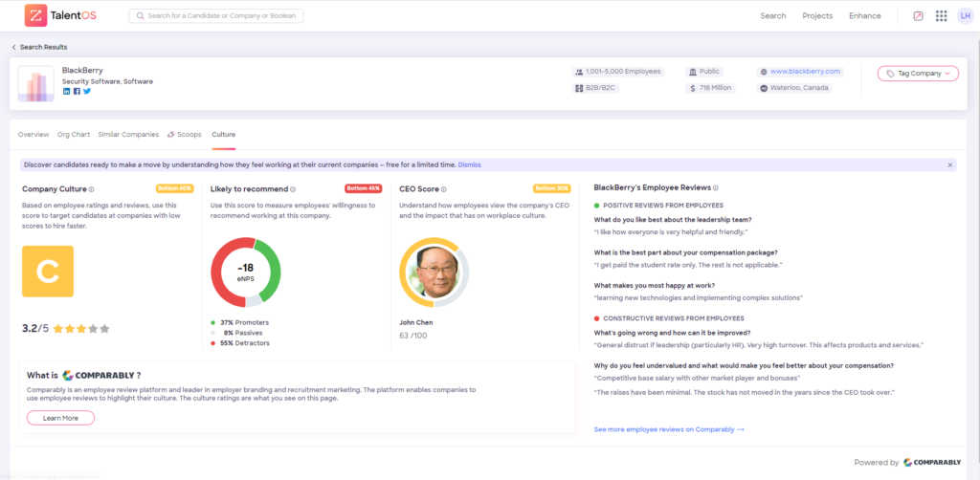The height and width of the screenshot is (480, 980).
Task: Go back using the Search Results arrow
Action: click(13, 47)
